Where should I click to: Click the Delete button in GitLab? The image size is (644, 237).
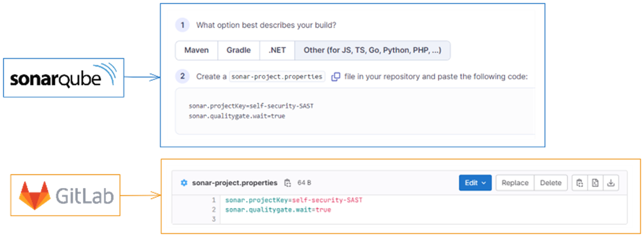(x=551, y=183)
